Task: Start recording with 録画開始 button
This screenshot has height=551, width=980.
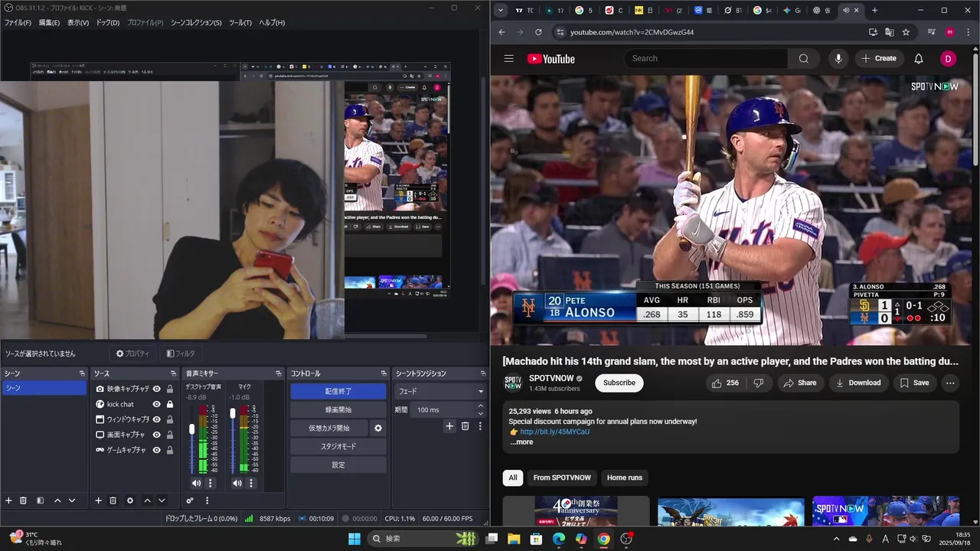Action: coord(338,409)
